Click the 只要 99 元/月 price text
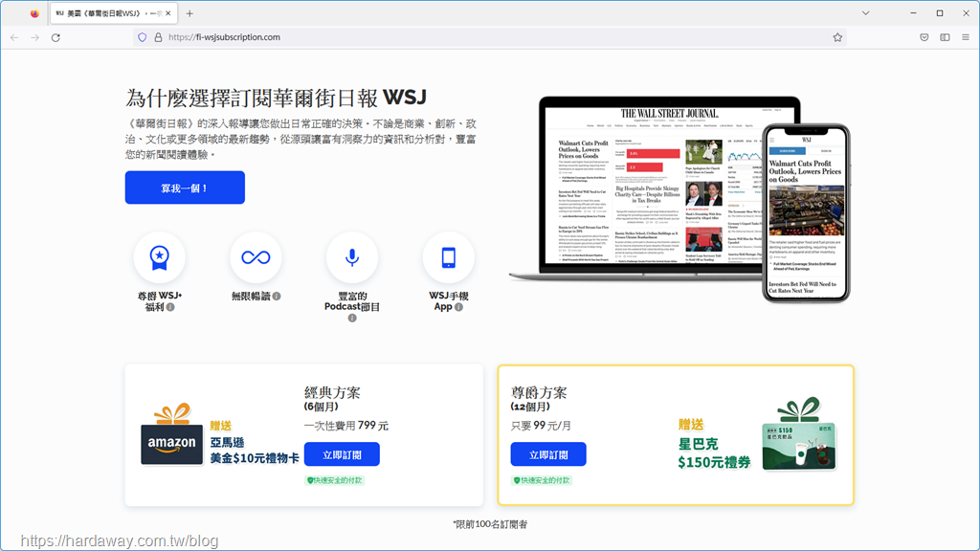This screenshot has height=551, width=980. coord(542,426)
